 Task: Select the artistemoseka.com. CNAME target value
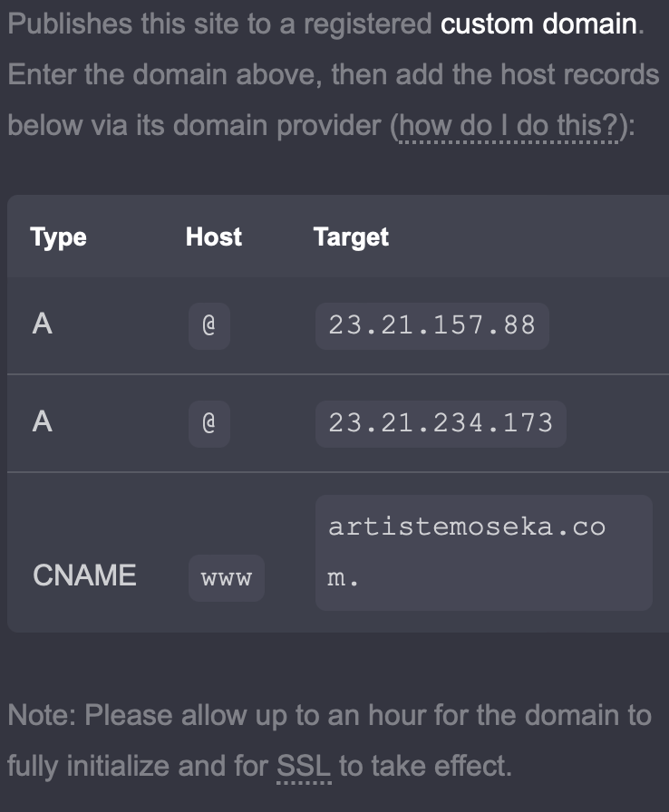click(x=467, y=552)
